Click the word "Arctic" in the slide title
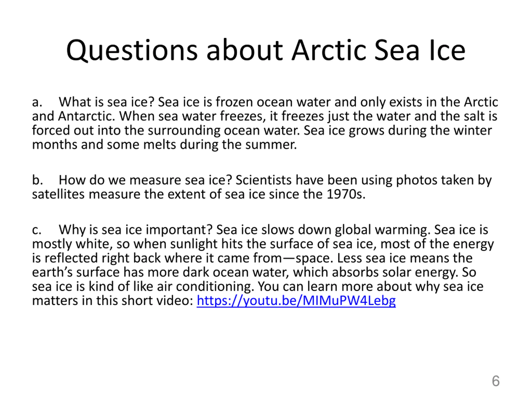This screenshot has width=532, height=399. [329, 50]
